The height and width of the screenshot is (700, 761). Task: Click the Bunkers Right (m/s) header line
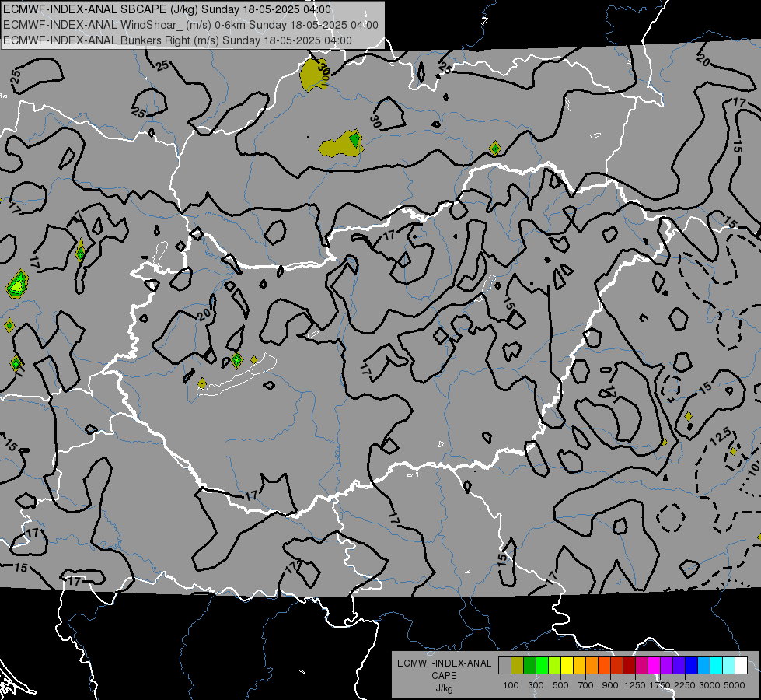click(178, 40)
